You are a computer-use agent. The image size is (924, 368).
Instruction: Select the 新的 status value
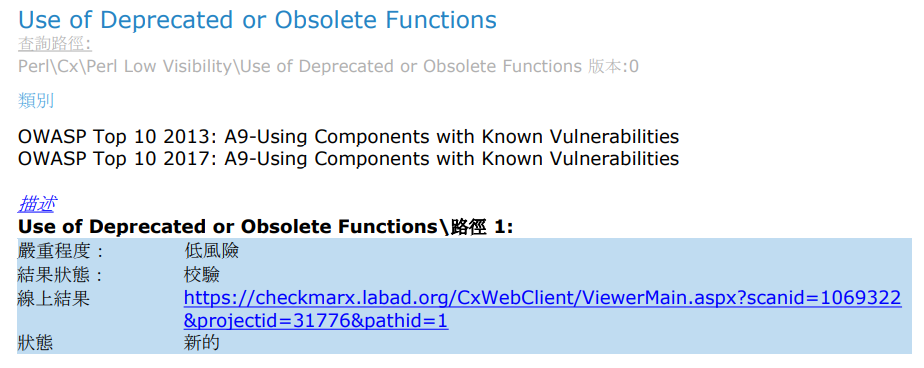[202, 343]
